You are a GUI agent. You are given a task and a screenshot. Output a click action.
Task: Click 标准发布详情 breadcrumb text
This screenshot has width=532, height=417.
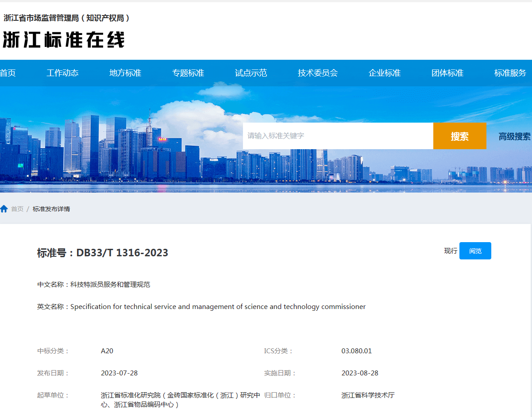pyautogui.click(x=51, y=209)
